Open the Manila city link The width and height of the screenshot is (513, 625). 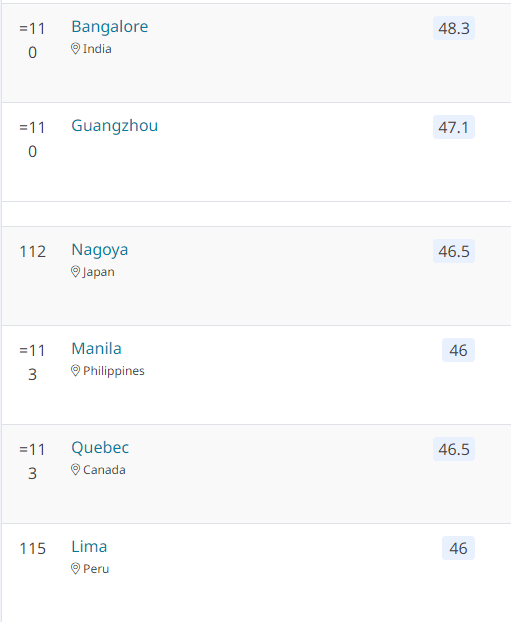[x=96, y=348]
